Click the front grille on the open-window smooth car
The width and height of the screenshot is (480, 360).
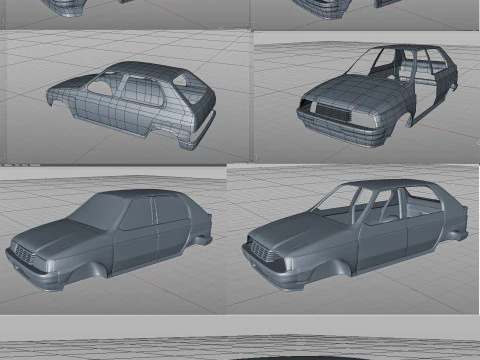pyautogui.click(x=261, y=251)
